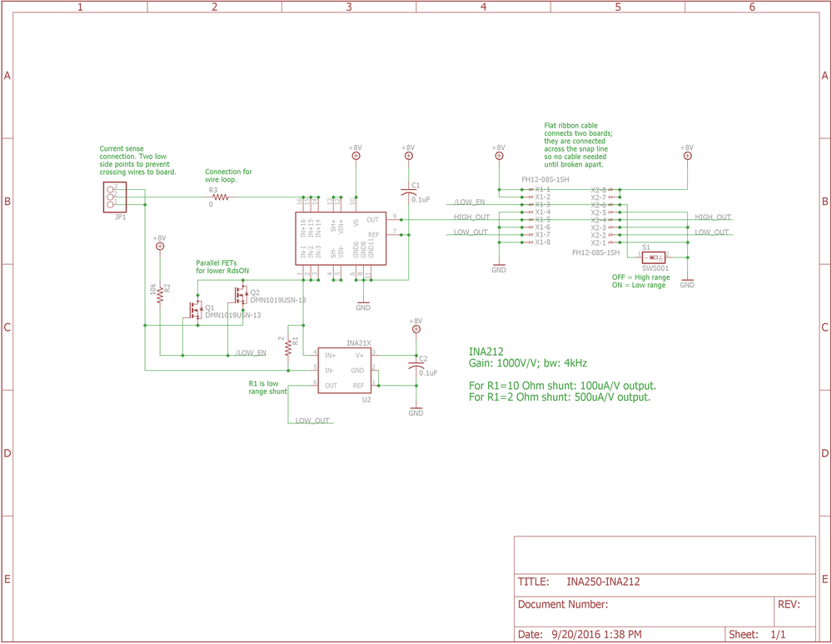Select the /LOW_EN label near X1-3
This screenshot has height=644, width=832.
[x=470, y=202]
